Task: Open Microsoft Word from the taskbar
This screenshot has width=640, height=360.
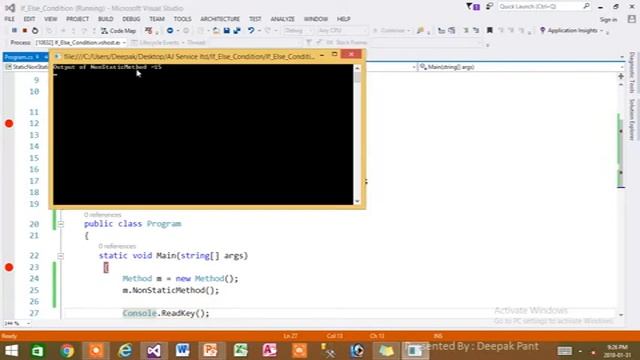Action: pyautogui.click(x=182, y=351)
